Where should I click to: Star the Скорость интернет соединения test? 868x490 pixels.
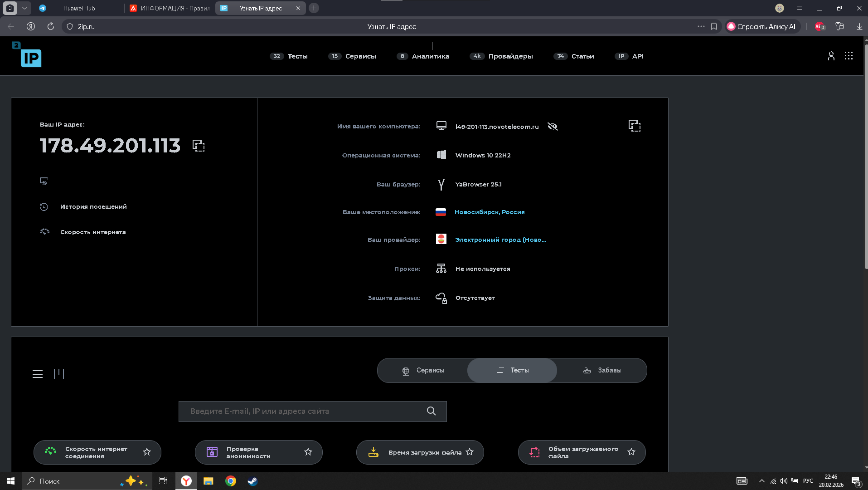pyautogui.click(x=147, y=452)
